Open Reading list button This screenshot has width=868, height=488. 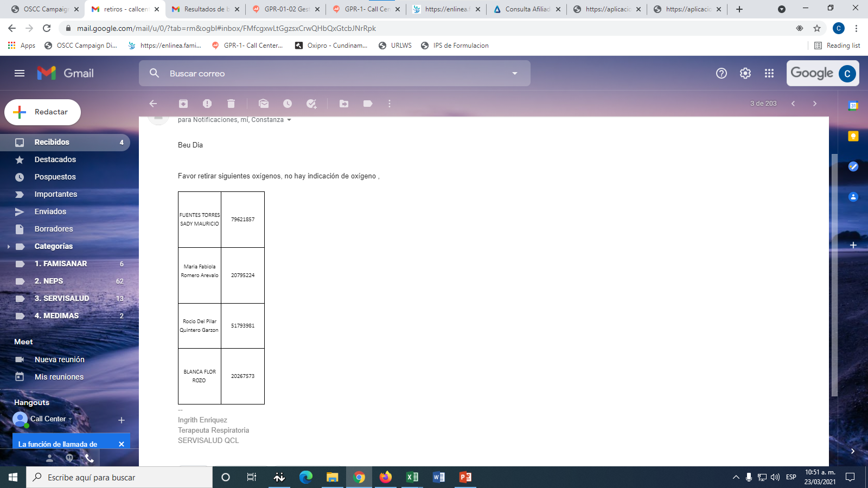(x=837, y=46)
